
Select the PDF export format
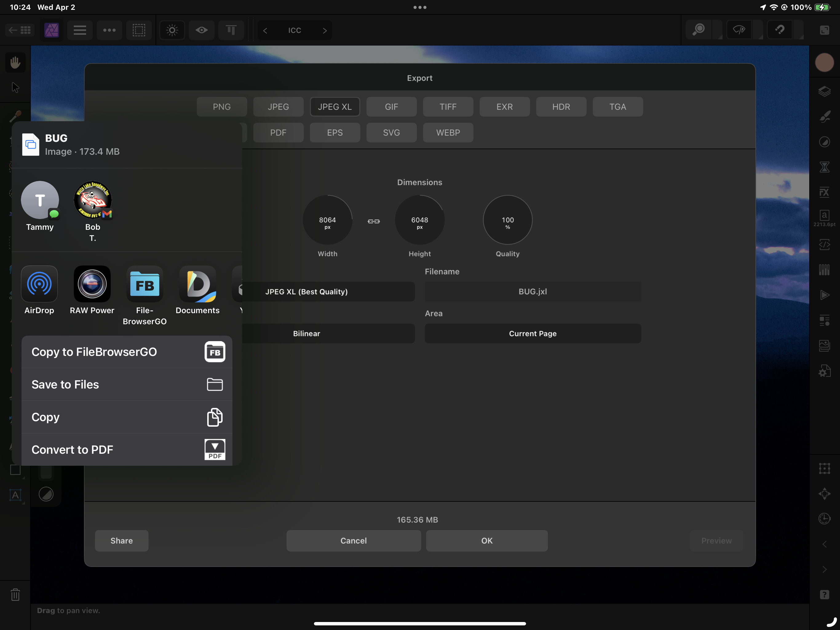[x=278, y=133]
